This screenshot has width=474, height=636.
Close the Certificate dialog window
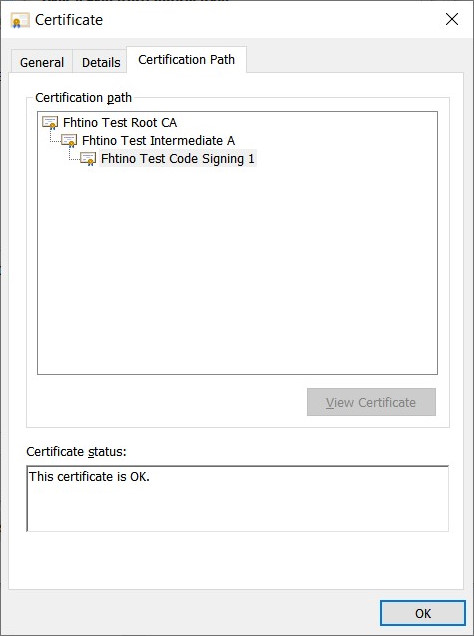[452, 19]
